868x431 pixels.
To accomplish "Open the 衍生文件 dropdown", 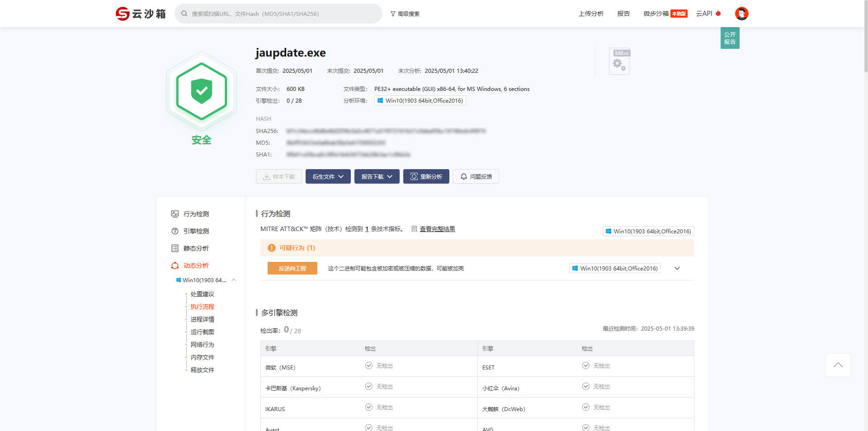I will [328, 176].
